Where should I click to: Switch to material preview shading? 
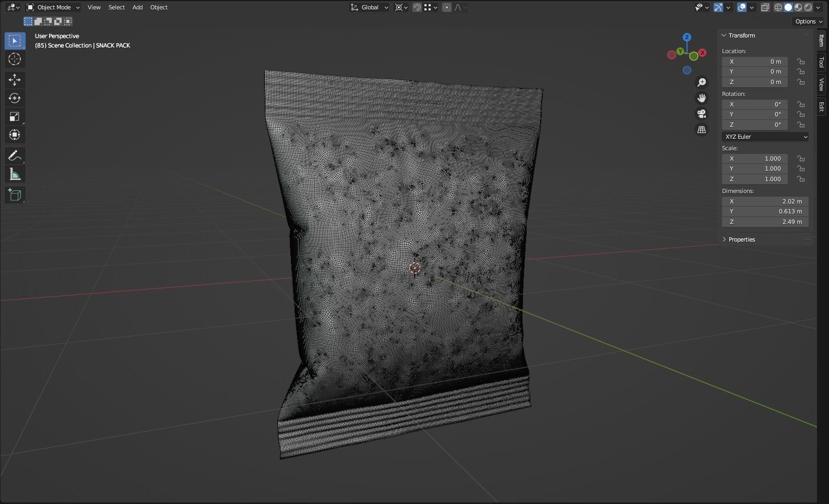[798, 7]
